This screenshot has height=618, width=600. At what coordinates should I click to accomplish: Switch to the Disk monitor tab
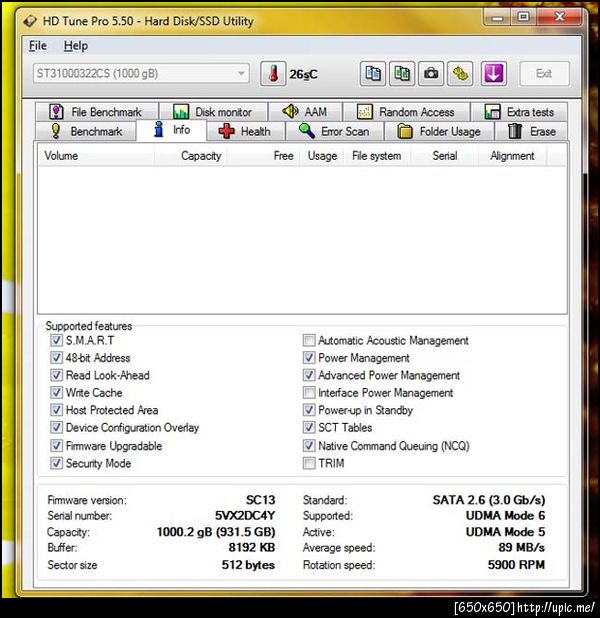click(x=213, y=112)
